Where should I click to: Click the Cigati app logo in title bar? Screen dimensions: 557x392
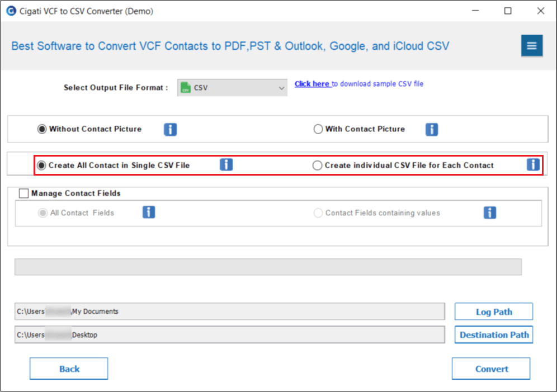[x=11, y=11]
